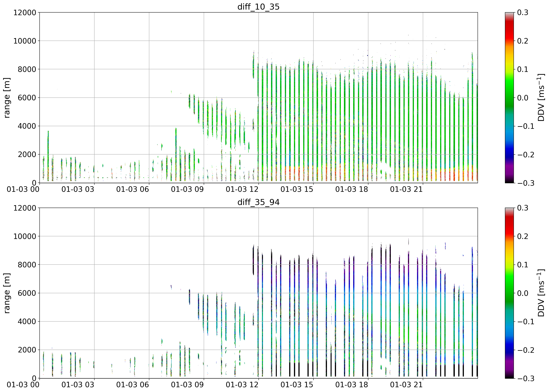The width and height of the screenshot is (549, 392).
Task: Select the bottom plot's range [m] axis label
Action: (7, 293)
